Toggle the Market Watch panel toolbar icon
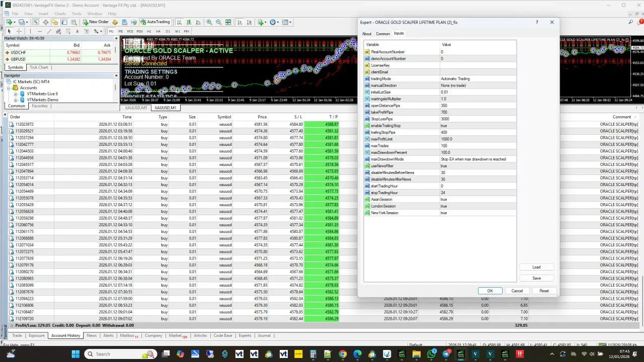 [36, 22]
